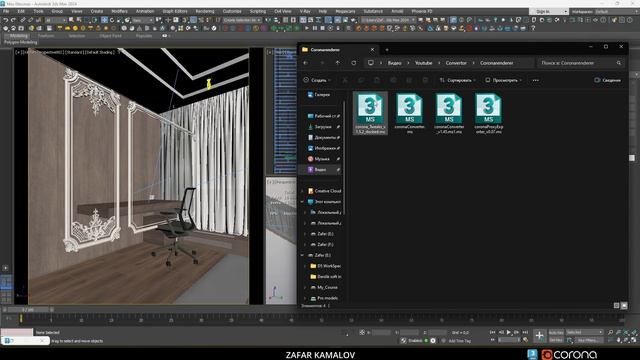640x360 pixels.
Task: Open the Загрузки folder in sidebar
Action: pyautogui.click(x=323, y=127)
